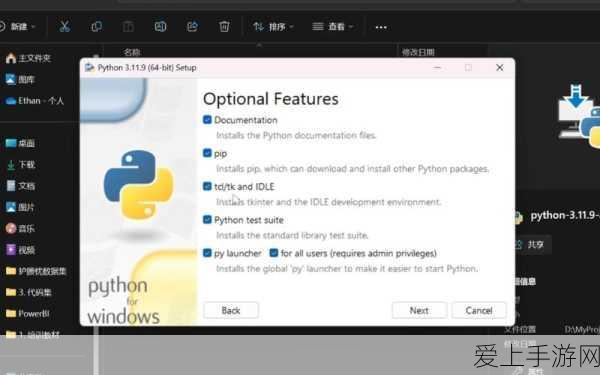Click the 'Python 3.11.9 (64-bit) Setup' title text
Viewport: 600px width, 375px height.
[147, 68]
